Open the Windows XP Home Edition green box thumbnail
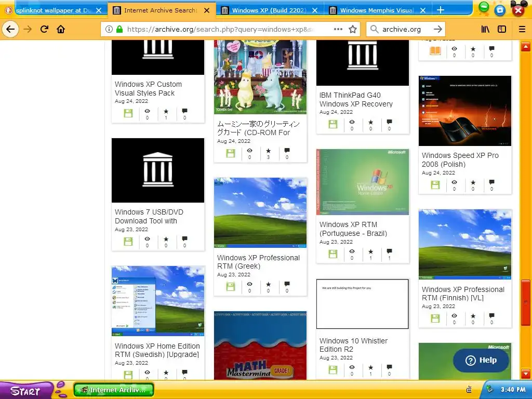 click(x=362, y=182)
